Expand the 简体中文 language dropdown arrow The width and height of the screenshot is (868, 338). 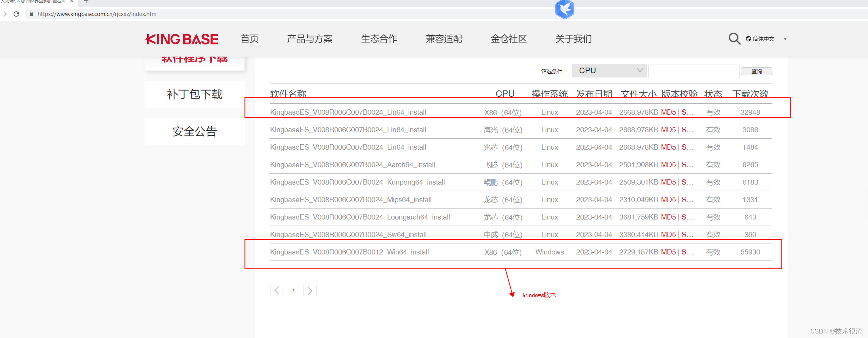click(x=785, y=39)
